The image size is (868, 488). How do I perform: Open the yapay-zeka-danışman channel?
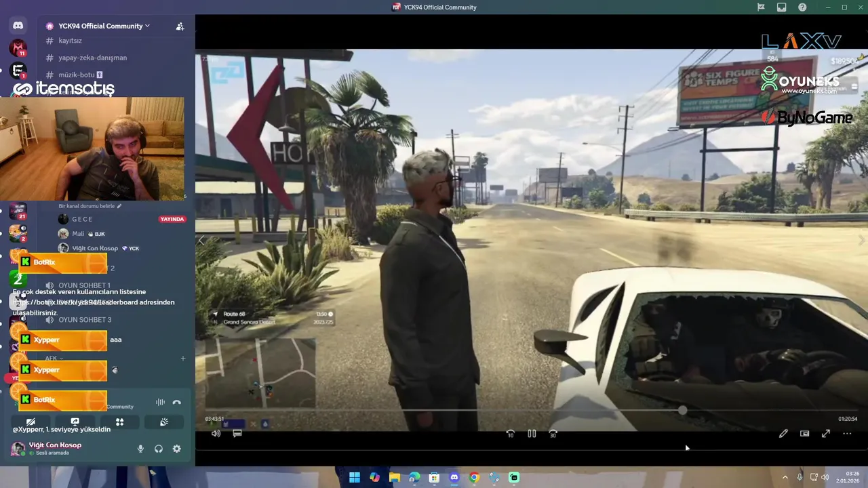click(x=92, y=58)
